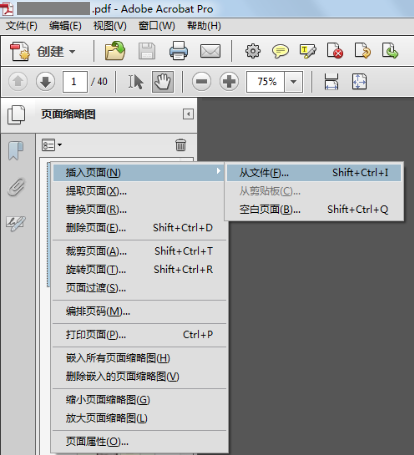Open the zoom level dropdown arrow

pos(293,81)
